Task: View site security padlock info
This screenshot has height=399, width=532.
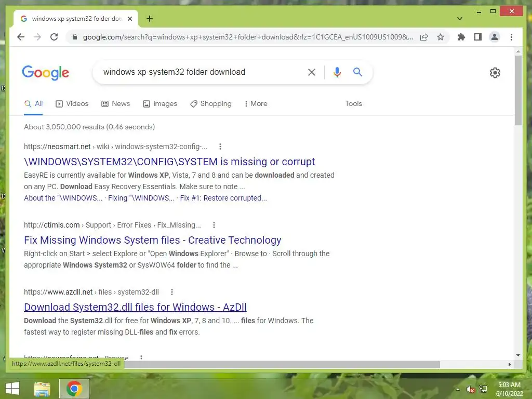Action: click(x=75, y=37)
